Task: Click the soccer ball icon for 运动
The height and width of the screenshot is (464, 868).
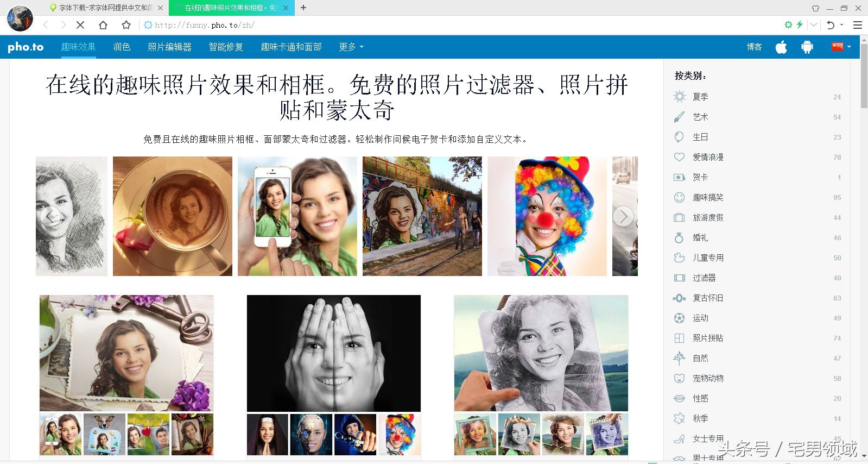Action: 679,318
